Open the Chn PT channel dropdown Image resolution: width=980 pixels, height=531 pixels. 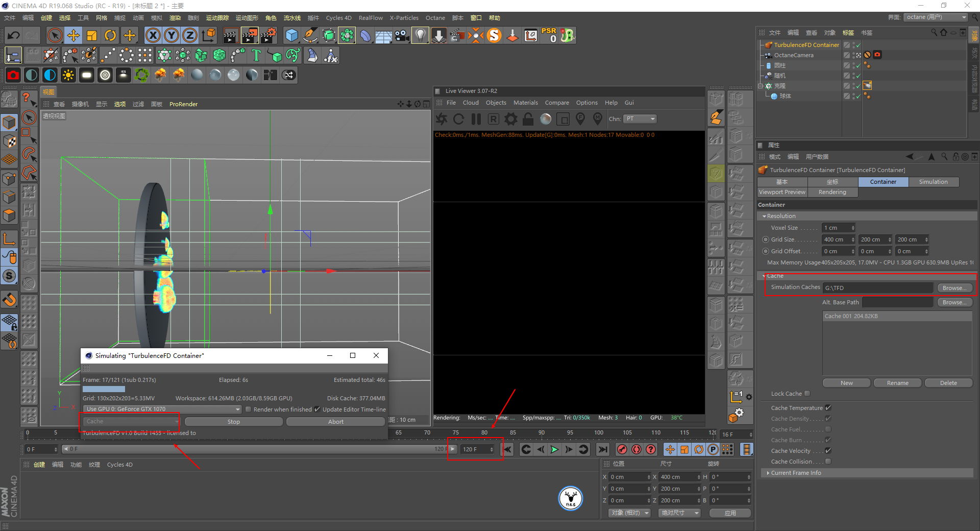pyautogui.click(x=640, y=119)
